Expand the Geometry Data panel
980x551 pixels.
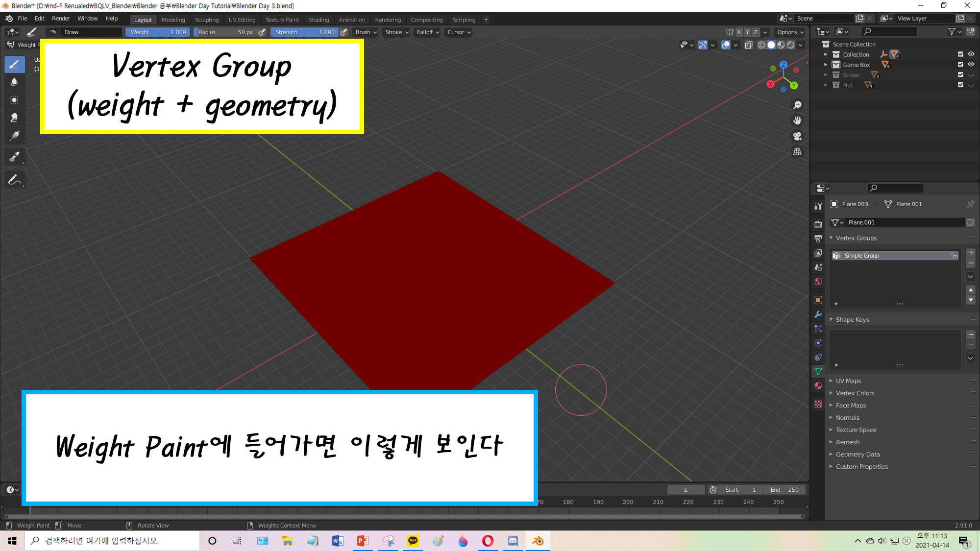(x=857, y=455)
